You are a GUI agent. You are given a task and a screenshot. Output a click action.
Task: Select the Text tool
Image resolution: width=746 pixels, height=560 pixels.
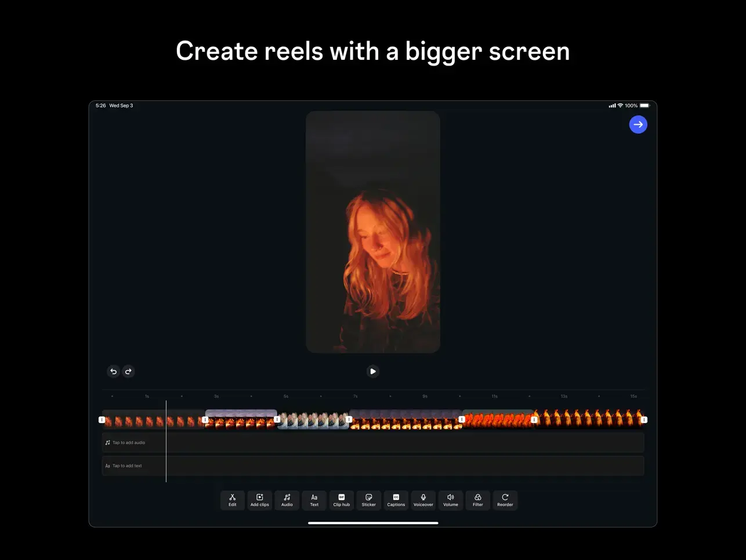(x=314, y=500)
